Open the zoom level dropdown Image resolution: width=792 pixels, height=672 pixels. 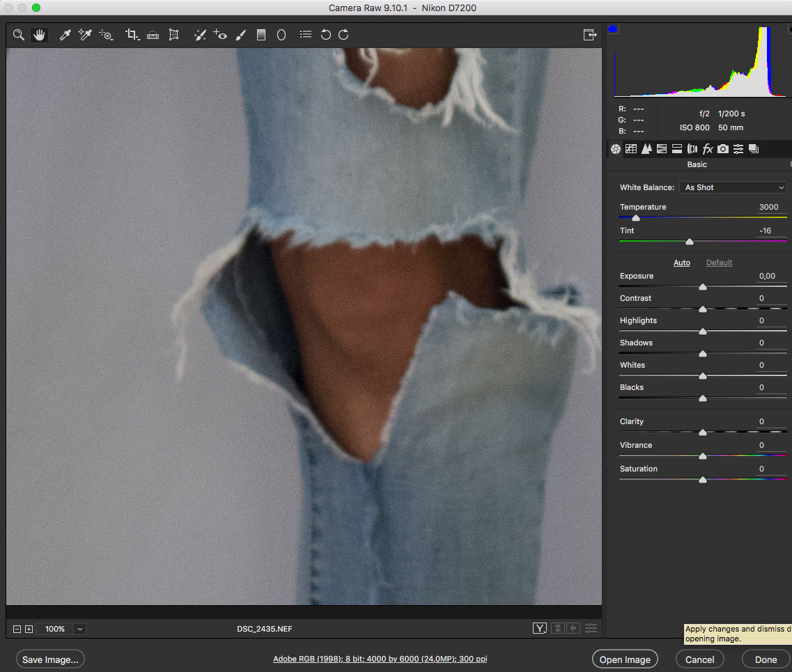point(80,629)
